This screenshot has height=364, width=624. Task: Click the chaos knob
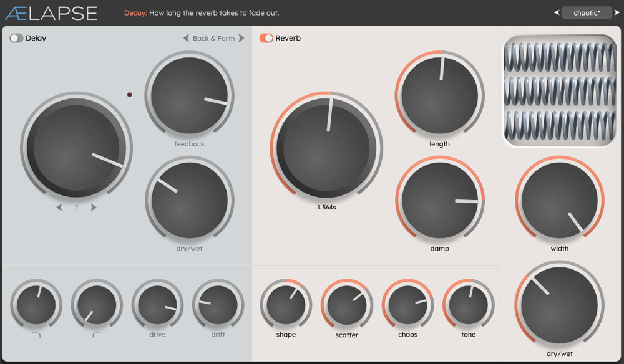(407, 305)
